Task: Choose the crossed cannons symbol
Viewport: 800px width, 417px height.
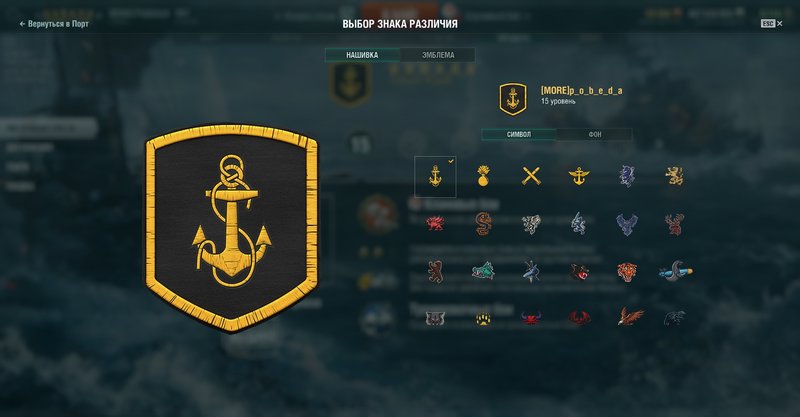Action: pos(531,176)
